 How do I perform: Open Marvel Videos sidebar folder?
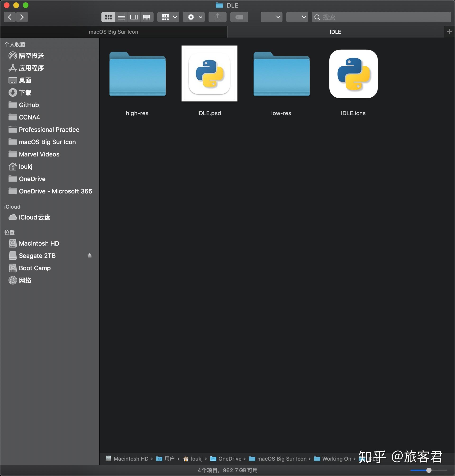50,154
